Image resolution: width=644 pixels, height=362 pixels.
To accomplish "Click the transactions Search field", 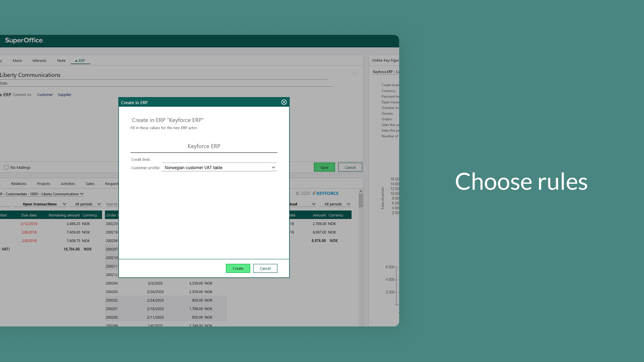I will 112,204.
